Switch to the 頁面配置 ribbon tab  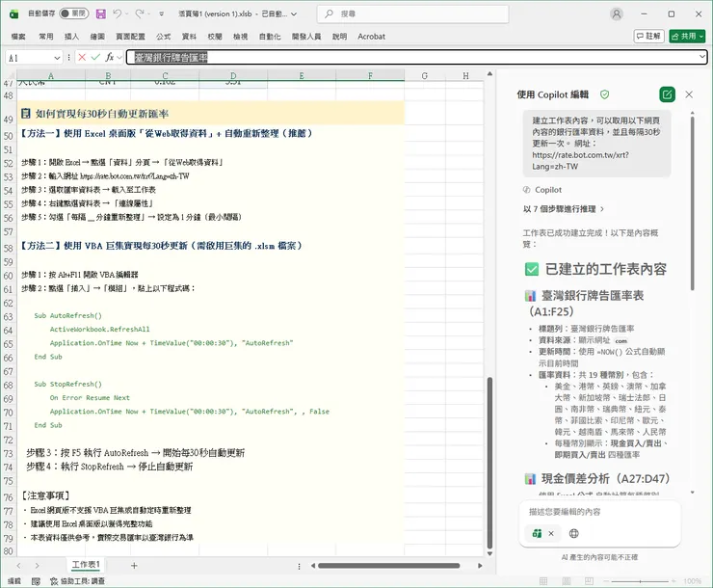point(130,37)
